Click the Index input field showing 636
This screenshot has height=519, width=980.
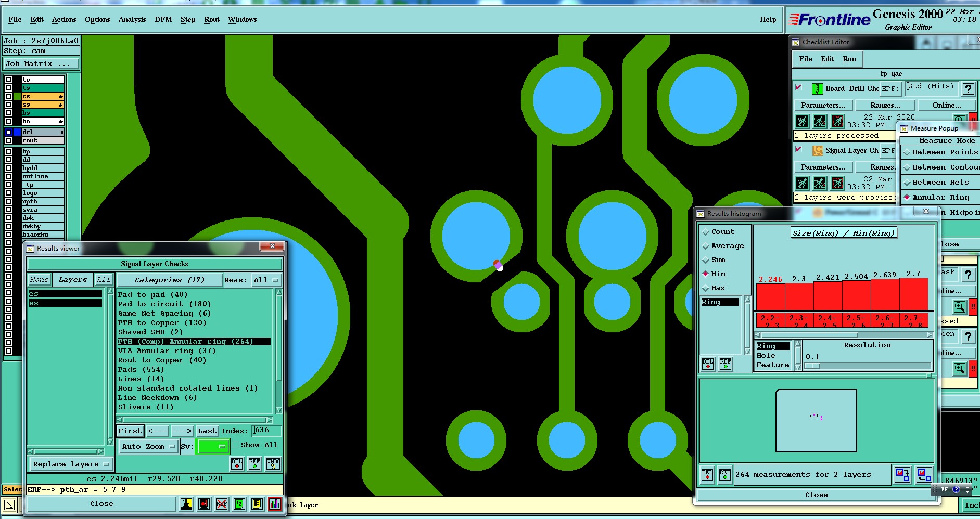tap(268, 431)
